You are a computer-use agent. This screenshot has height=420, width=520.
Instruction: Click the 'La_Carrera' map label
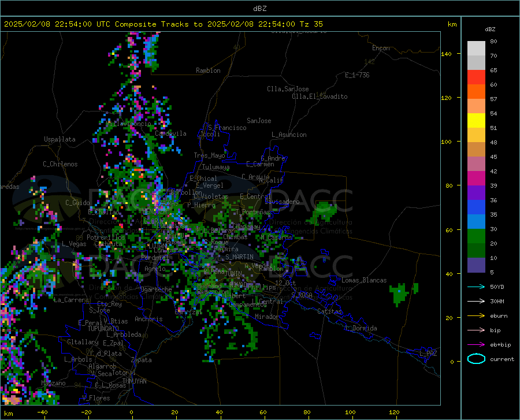[x=71, y=300]
